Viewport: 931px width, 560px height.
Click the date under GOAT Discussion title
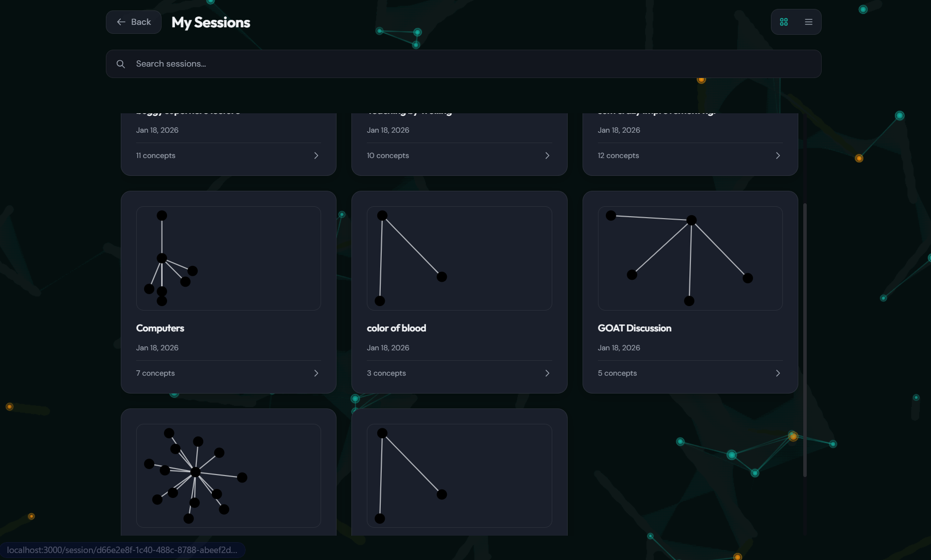pyautogui.click(x=619, y=348)
